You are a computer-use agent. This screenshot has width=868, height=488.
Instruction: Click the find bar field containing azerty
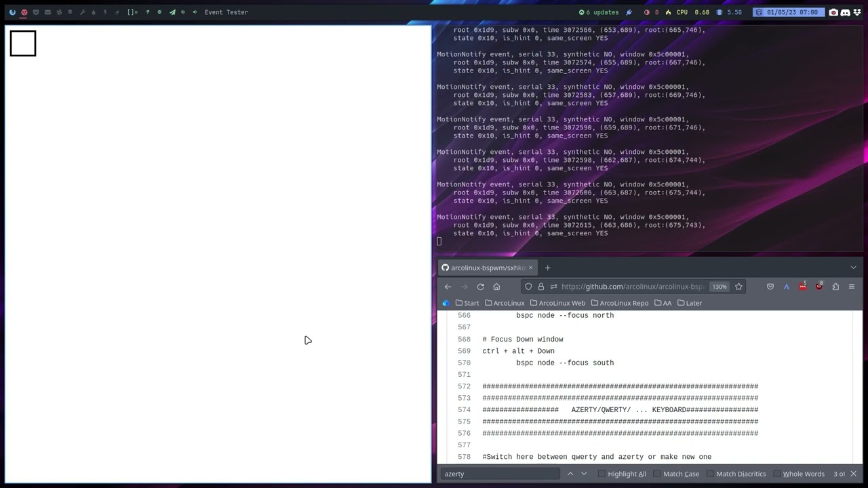500,474
